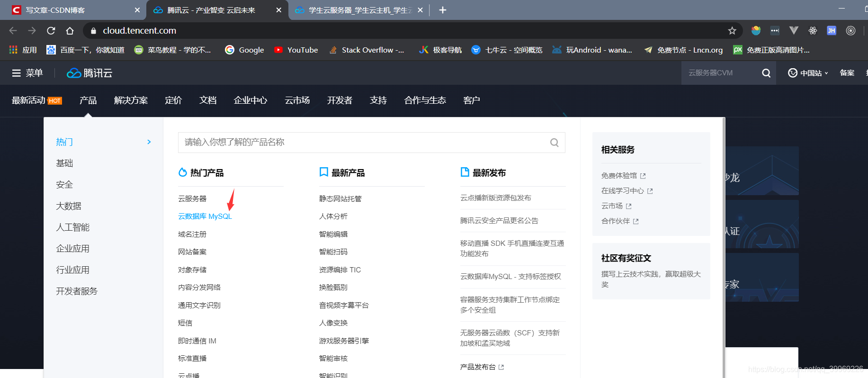The image size is (868, 378).
Task: Open the 菜单 hamburger menu
Action: pyautogui.click(x=27, y=73)
